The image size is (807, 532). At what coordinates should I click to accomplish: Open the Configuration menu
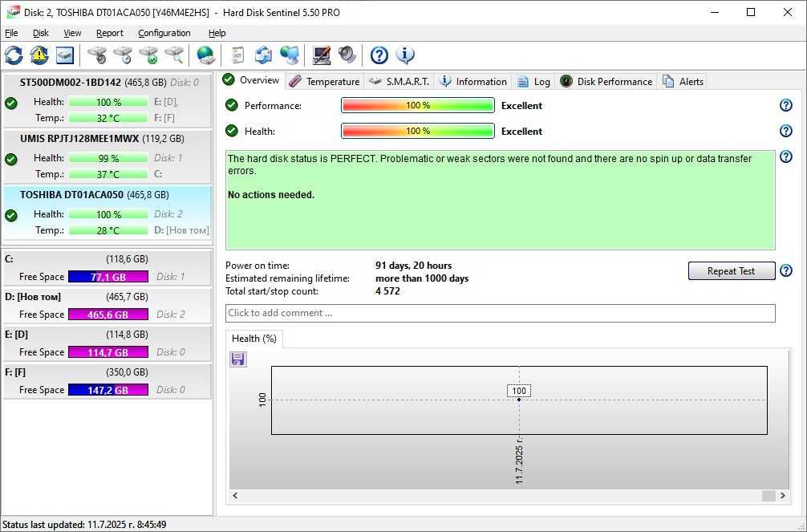tap(164, 33)
